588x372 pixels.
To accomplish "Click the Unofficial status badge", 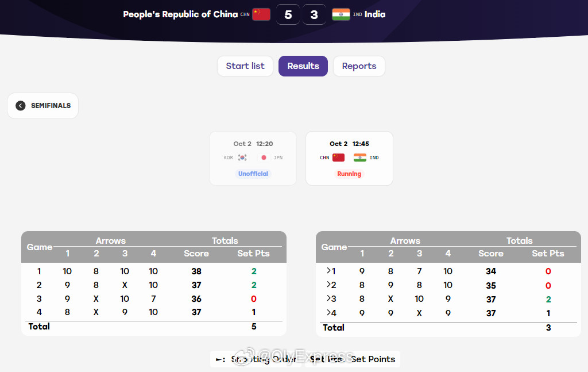I will [253, 174].
